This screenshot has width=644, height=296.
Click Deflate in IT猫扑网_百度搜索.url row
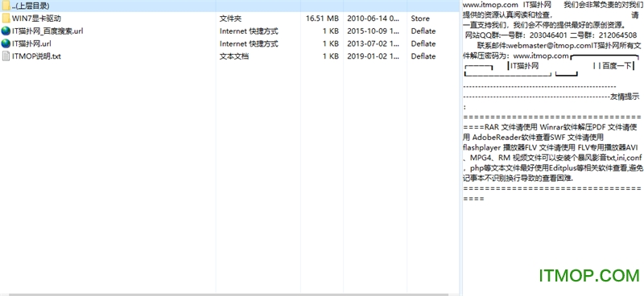[x=423, y=31]
